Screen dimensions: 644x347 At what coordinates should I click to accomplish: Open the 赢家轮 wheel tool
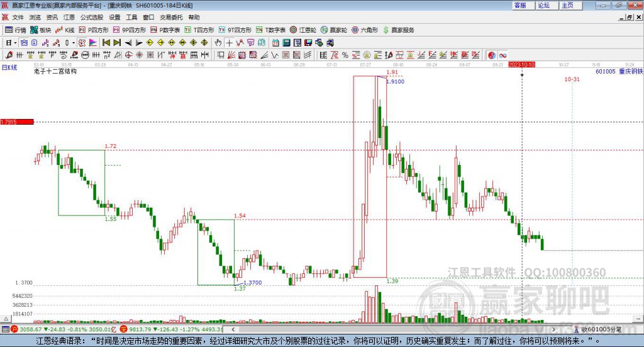(334, 30)
